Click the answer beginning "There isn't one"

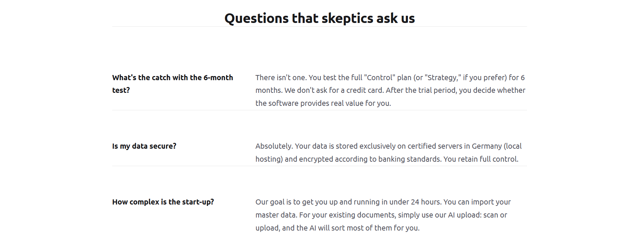point(390,90)
